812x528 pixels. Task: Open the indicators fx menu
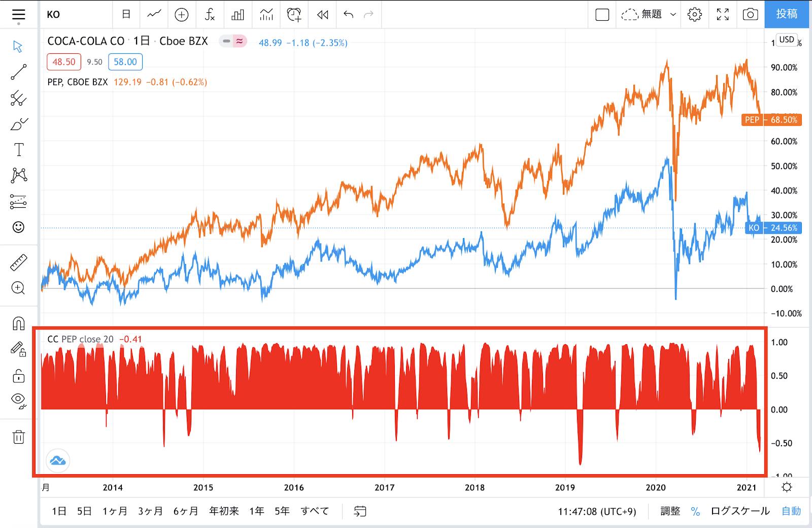210,14
